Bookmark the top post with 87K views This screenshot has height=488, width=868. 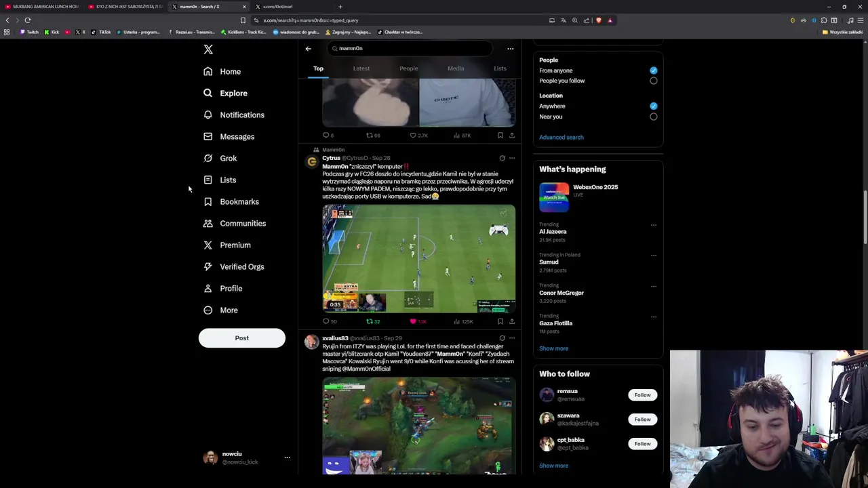[x=500, y=136]
